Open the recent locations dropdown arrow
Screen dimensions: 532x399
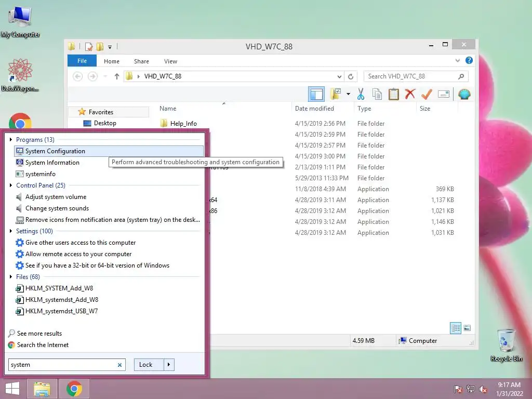pos(105,76)
